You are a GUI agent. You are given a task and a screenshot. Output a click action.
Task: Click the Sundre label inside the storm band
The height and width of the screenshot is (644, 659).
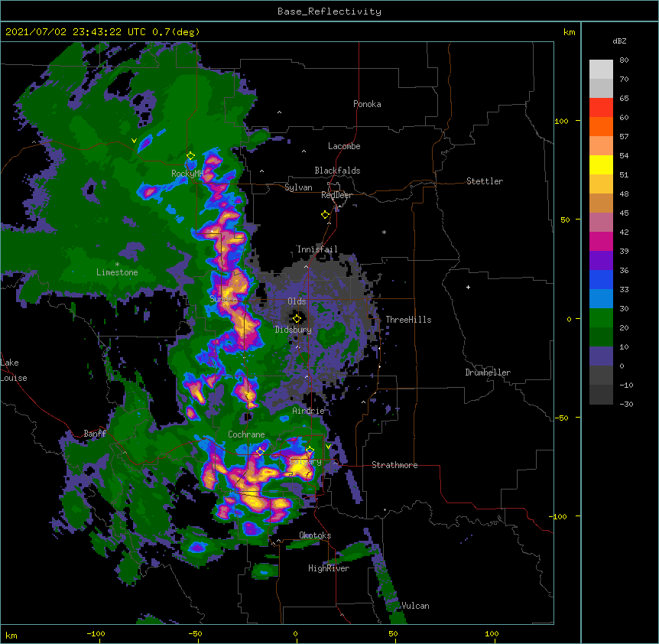pos(223,299)
